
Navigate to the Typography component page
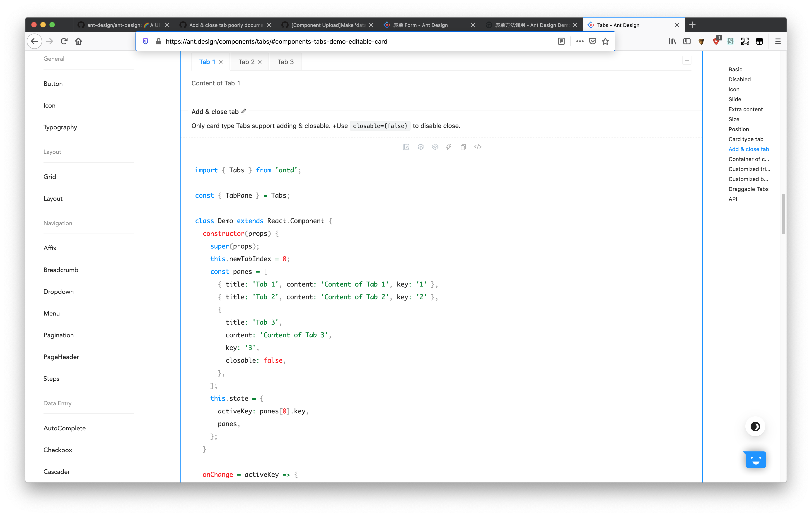(x=60, y=127)
